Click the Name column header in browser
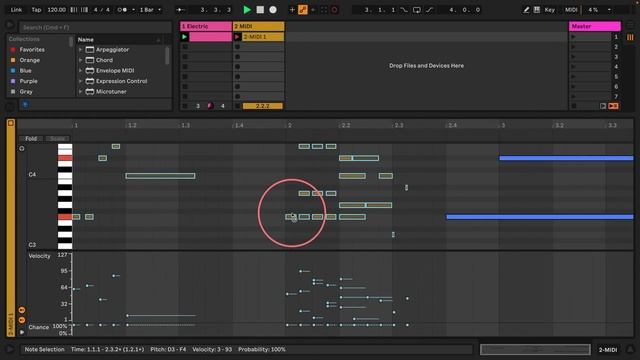640x360 pixels. pyautogui.click(x=86, y=40)
